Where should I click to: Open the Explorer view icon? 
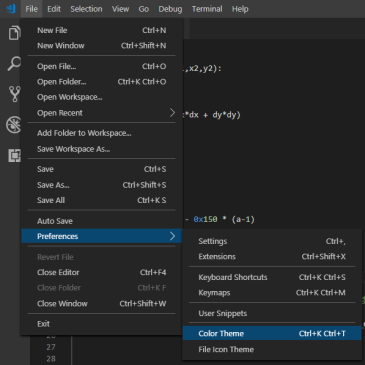(x=14, y=32)
